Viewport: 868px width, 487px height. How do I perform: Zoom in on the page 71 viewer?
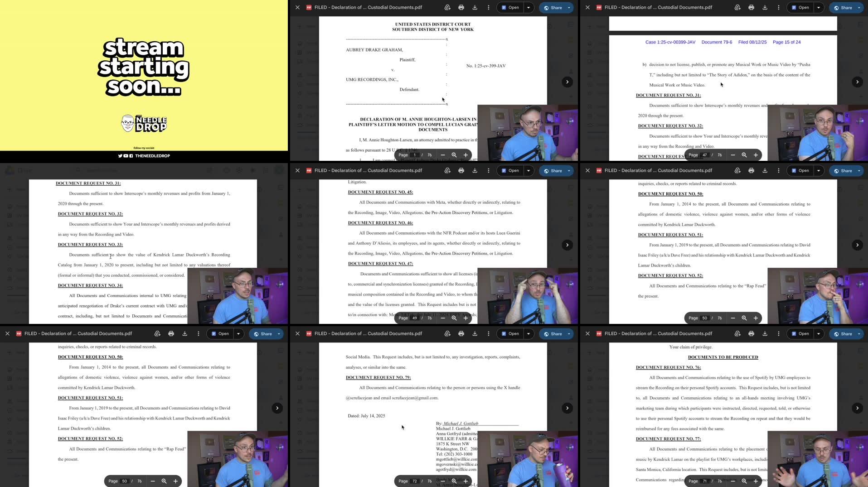tap(756, 481)
